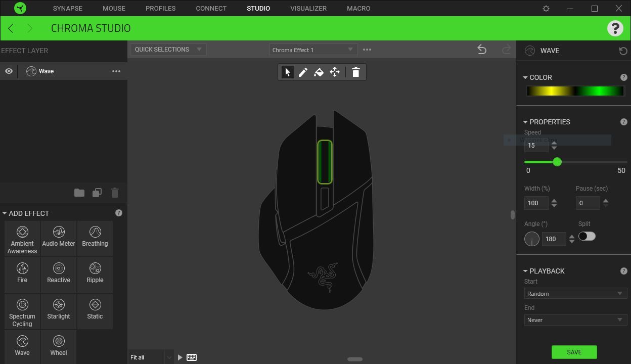Open Add Effect help
This screenshot has width=631, height=364.
pos(119,213)
